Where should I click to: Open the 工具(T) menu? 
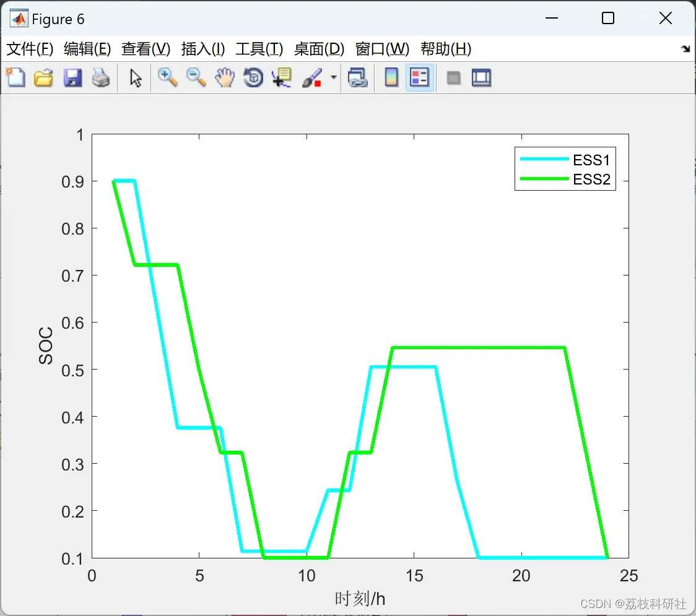point(259,49)
